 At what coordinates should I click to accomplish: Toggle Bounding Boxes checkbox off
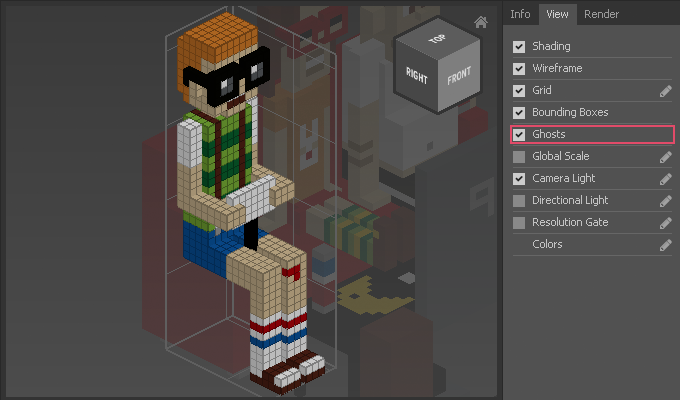[519, 113]
